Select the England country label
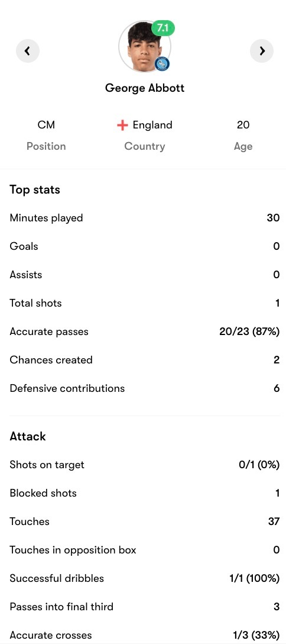 click(152, 125)
